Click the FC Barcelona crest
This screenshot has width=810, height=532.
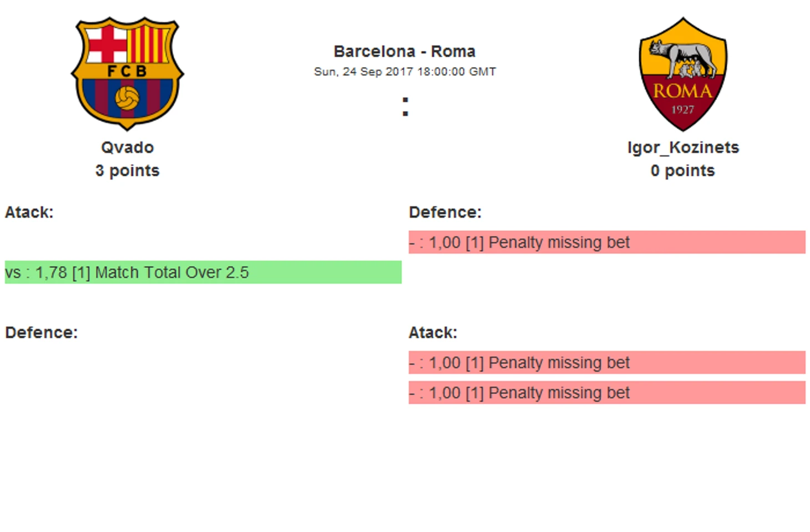click(127, 73)
